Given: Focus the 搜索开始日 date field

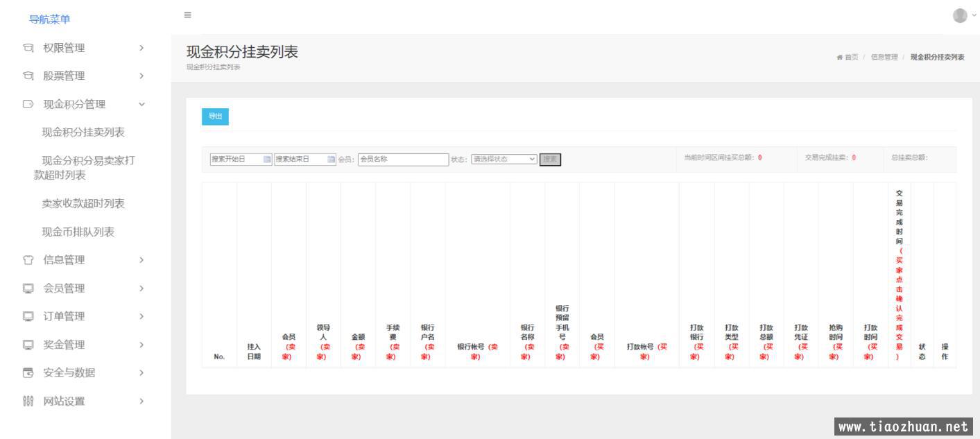Looking at the screenshot, I should [x=241, y=160].
